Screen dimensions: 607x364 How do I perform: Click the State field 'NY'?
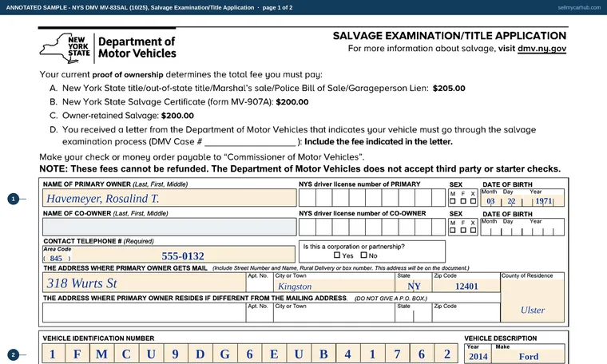tap(414, 283)
